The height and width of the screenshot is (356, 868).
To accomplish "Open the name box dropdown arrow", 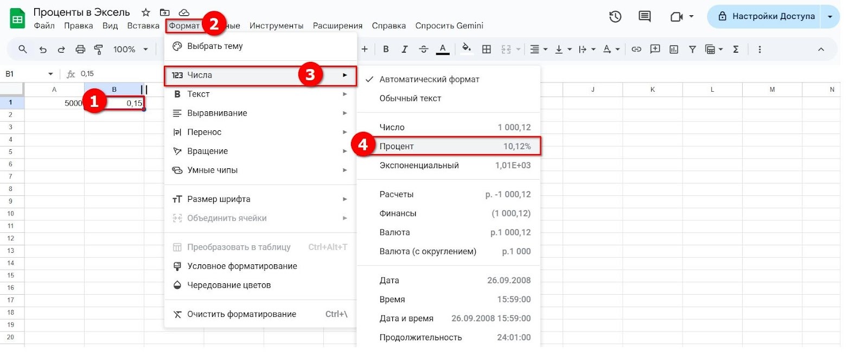I will pyautogui.click(x=50, y=74).
